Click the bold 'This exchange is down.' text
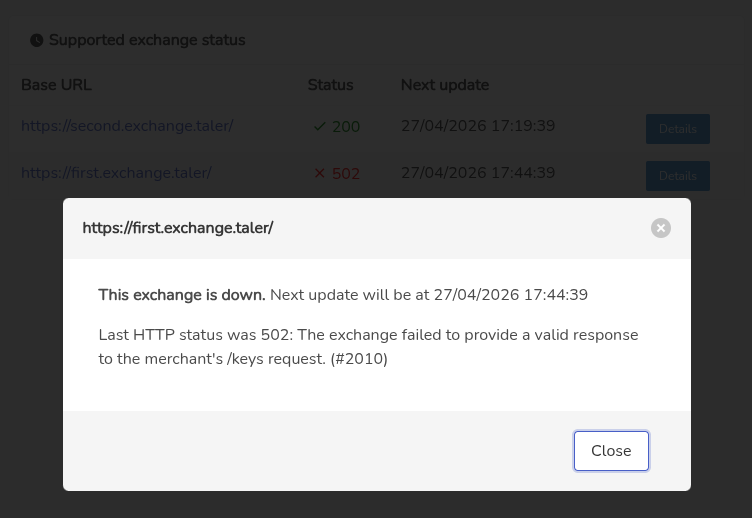Screen dimensions: 752x518 [x=182, y=295]
